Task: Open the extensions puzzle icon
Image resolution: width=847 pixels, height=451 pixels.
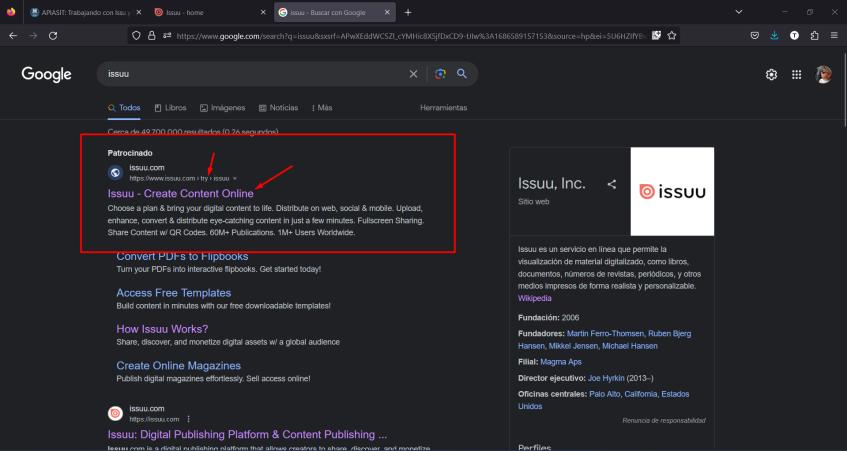Action: pos(815,36)
